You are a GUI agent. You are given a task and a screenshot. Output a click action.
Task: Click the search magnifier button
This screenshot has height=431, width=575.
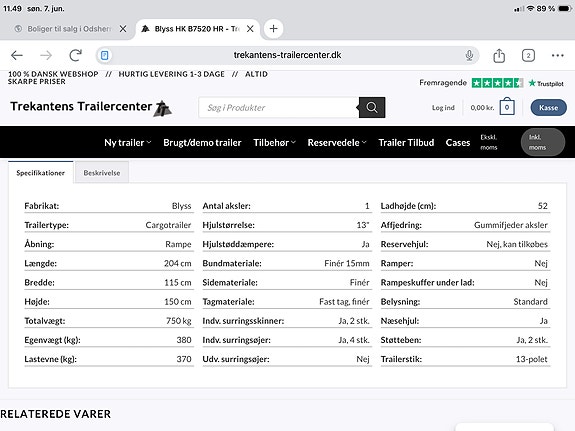[x=372, y=107]
